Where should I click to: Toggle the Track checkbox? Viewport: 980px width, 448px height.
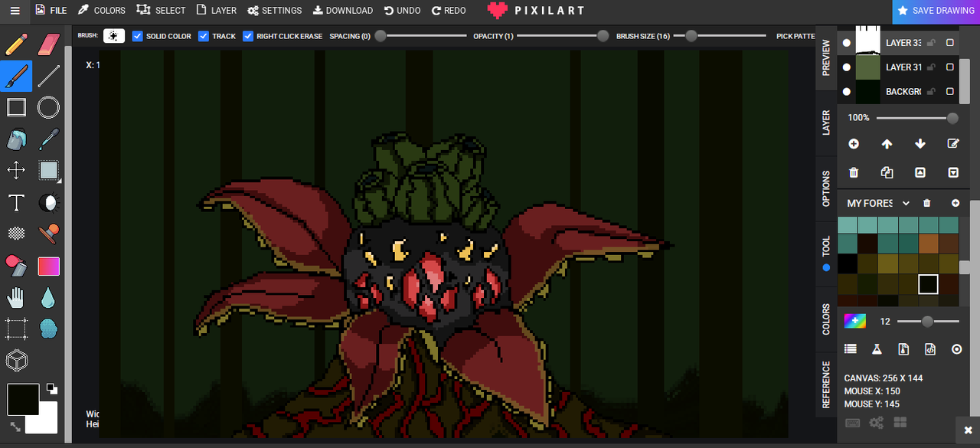(204, 36)
